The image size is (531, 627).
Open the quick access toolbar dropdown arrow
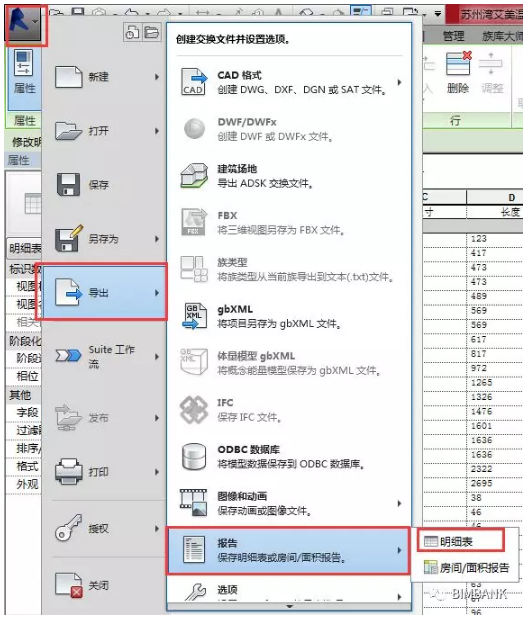(x=438, y=14)
